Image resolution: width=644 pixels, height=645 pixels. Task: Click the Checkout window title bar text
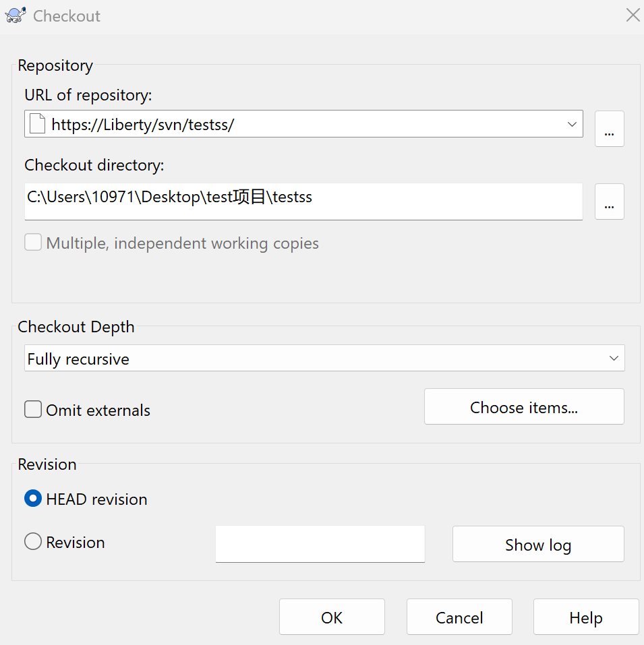point(67,16)
